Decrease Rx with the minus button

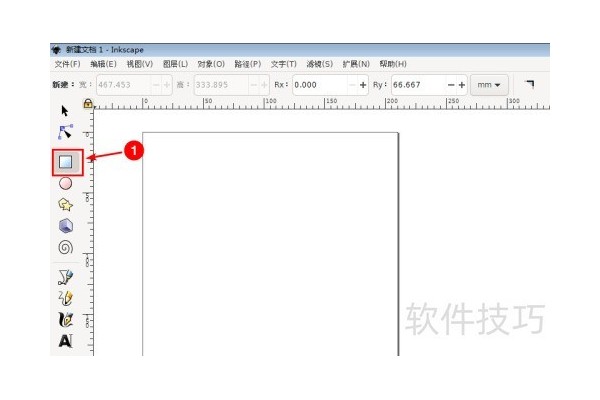(352, 85)
